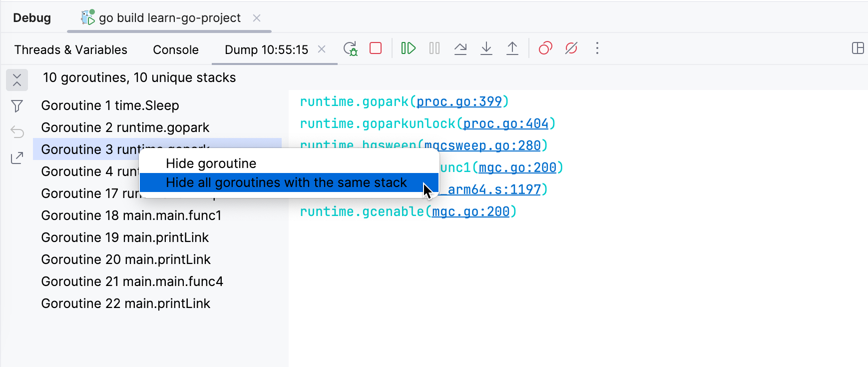
Task: Stop the debug session
Action: coord(376,48)
